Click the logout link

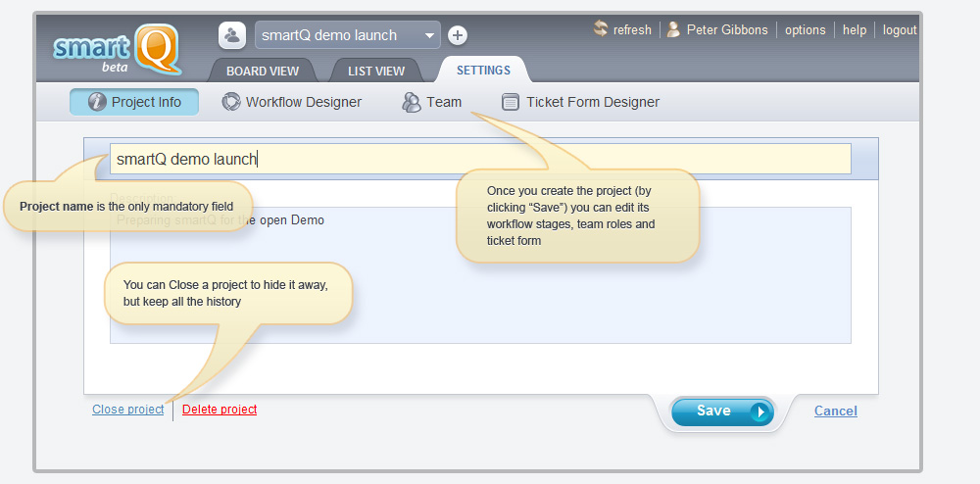tap(900, 29)
